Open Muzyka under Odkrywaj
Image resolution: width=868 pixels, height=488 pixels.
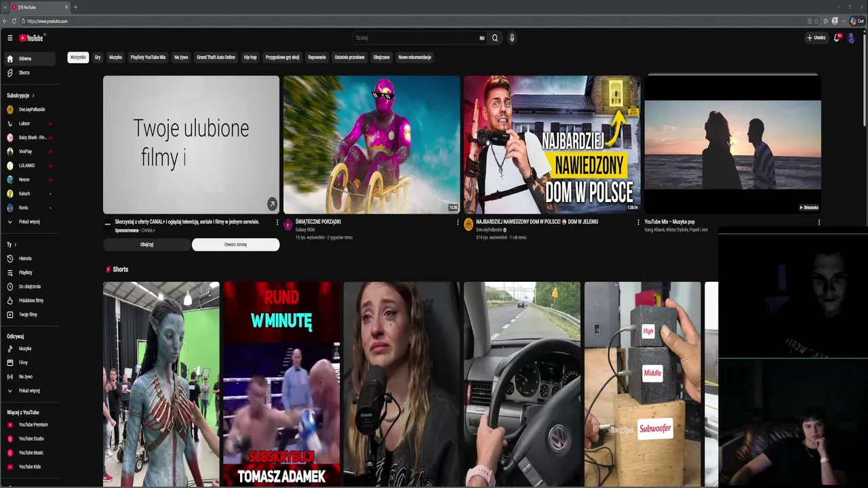coord(30,348)
